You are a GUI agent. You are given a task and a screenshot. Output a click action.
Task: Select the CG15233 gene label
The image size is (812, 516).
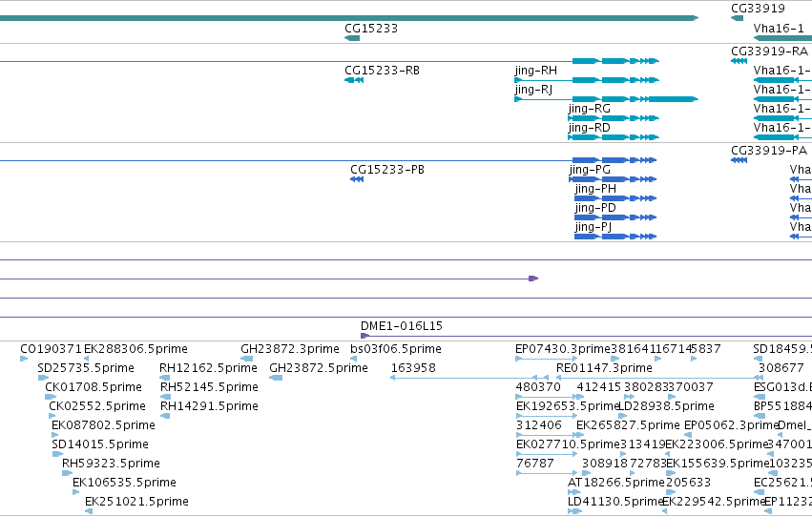[x=371, y=29]
